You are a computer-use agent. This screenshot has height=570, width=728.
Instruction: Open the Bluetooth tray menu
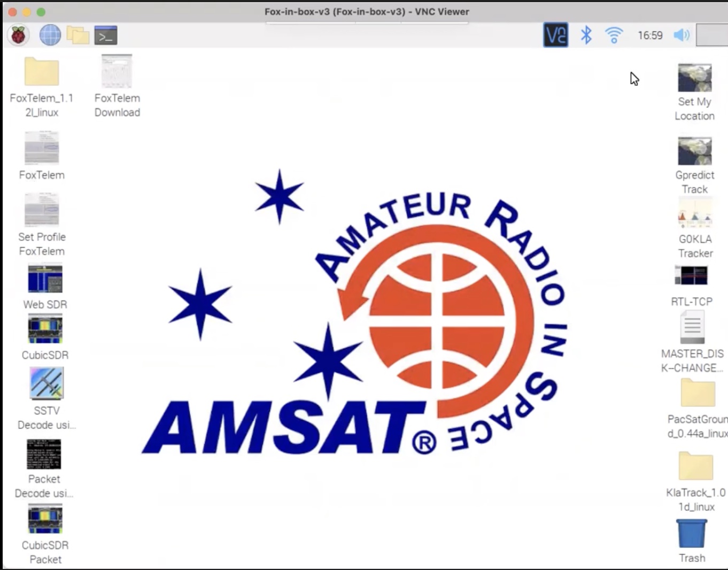(x=586, y=35)
